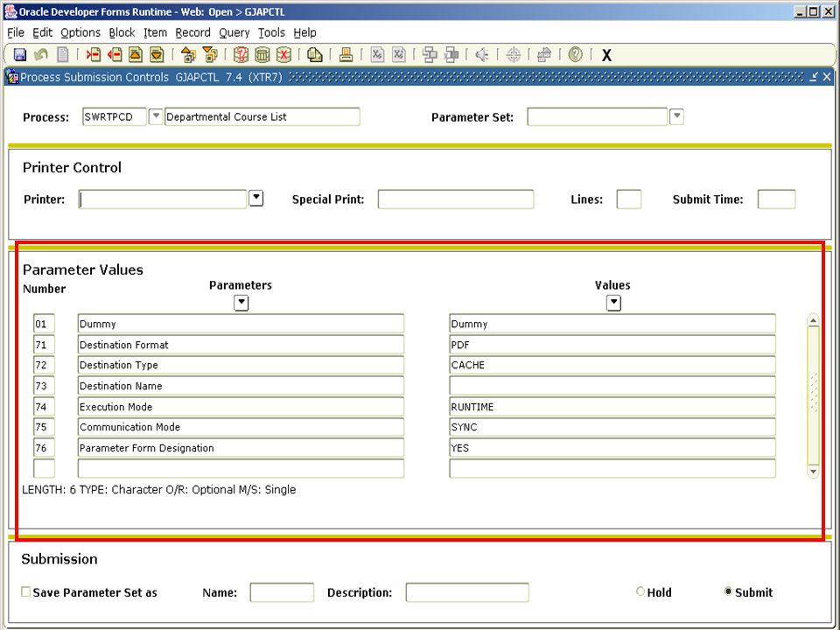Check the Save Parameter Set as box
The width and height of the screenshot is (840, 630).
(x=25, y=591)
